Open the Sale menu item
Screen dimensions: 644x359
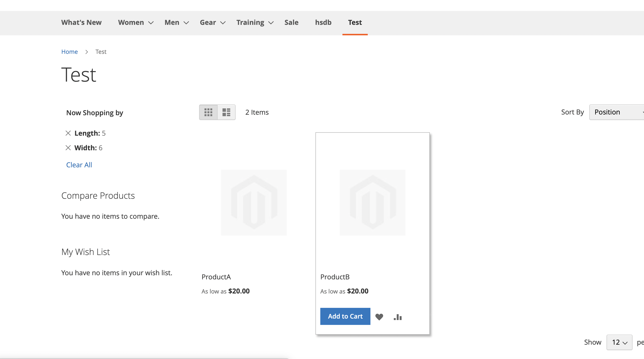click(x=291, y=22)
